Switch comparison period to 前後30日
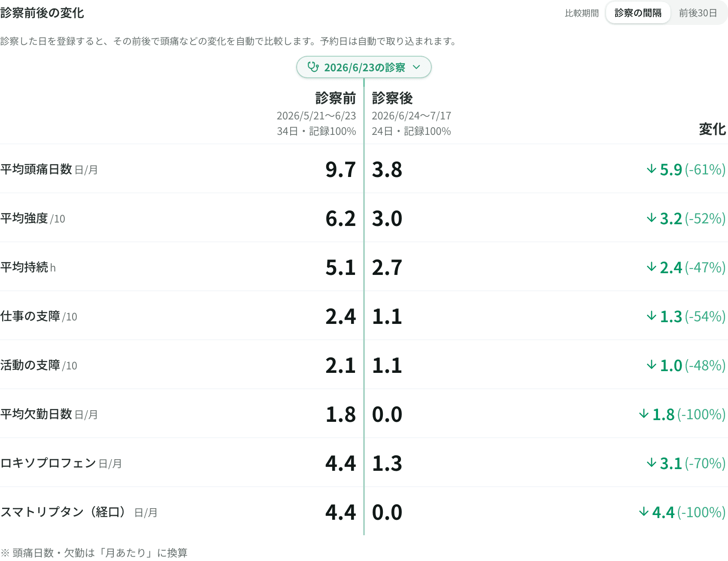728x561 pixels. [698, 13]
